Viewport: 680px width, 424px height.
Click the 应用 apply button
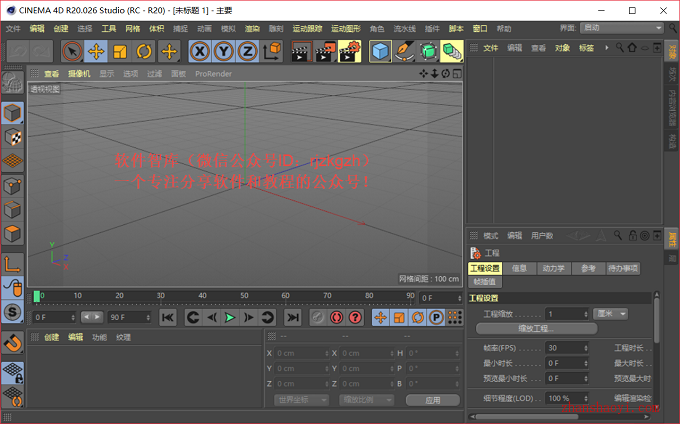tap(432, 400)
